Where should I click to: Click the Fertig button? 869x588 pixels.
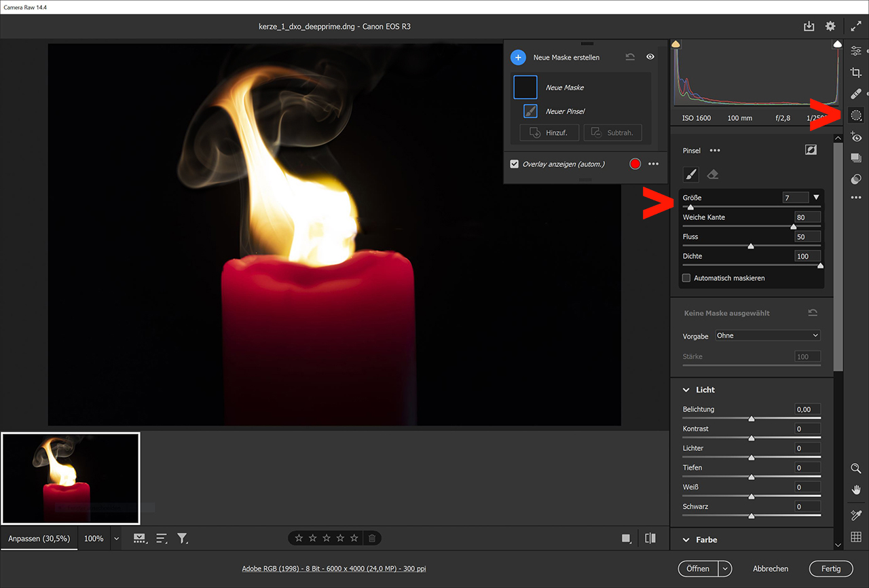tap(830, 568)
